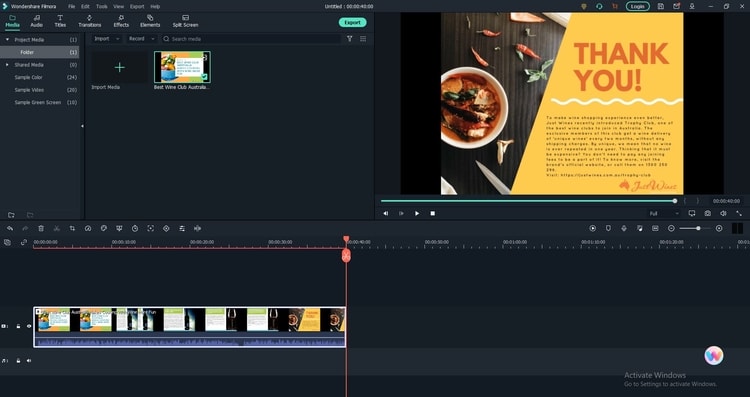The height and width of the screenshot is (397, 750).
Task: Switch media view with list icon
Action: [363, 39]
